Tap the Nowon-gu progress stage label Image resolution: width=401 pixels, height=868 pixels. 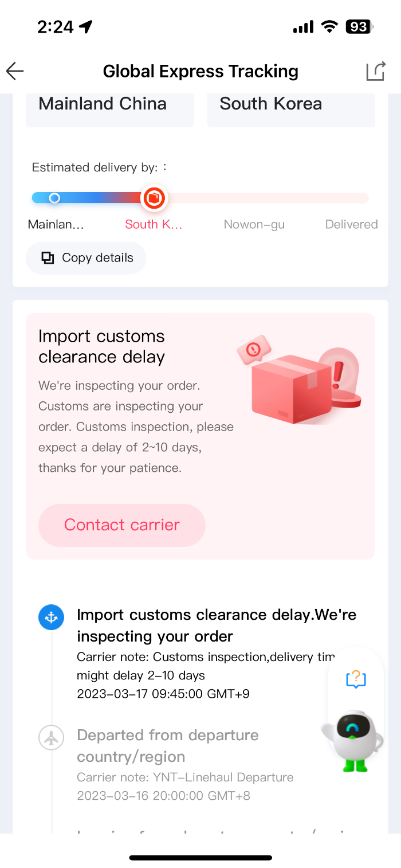coord(254,224)
